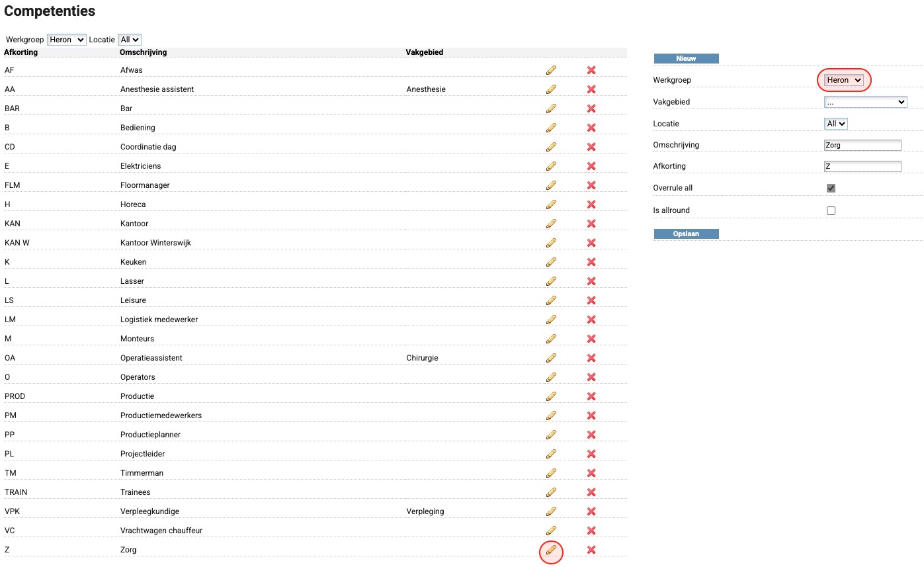Open the form's Werkgroep Heron dropdown
This screenshot has width=924, height=567.
coord(844,80)
